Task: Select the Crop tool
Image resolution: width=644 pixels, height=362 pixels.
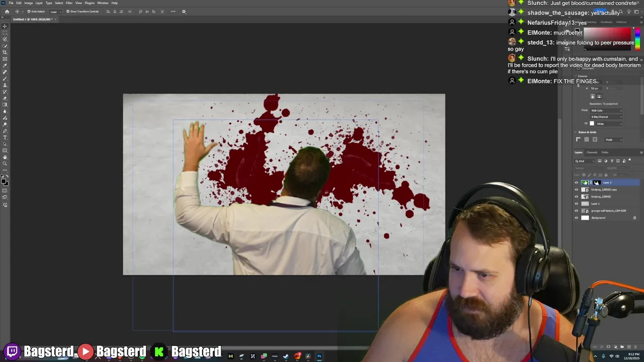Action: [5, 52]
